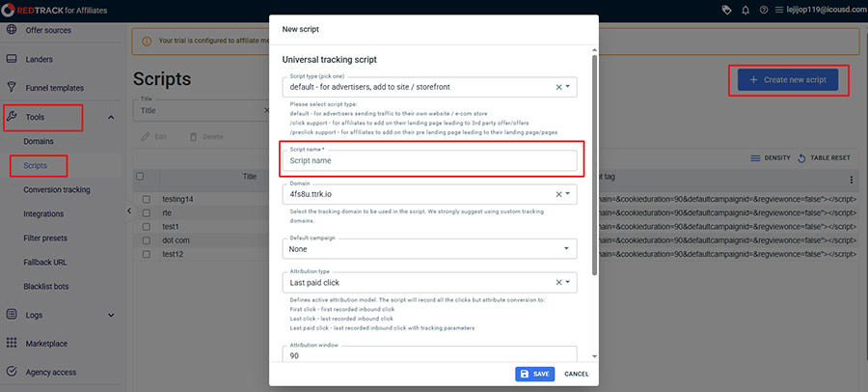Click the Landers sidebar icon

click(12, 59)
